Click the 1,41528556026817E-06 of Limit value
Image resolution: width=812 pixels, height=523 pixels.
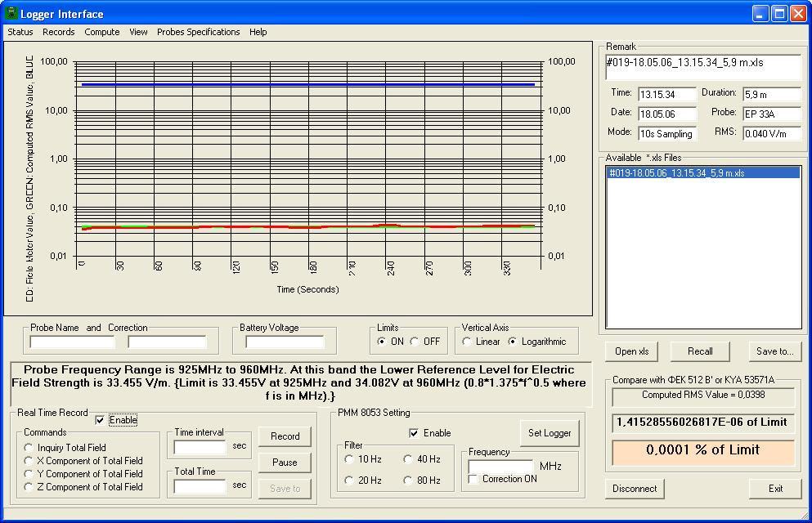[703, 422]
